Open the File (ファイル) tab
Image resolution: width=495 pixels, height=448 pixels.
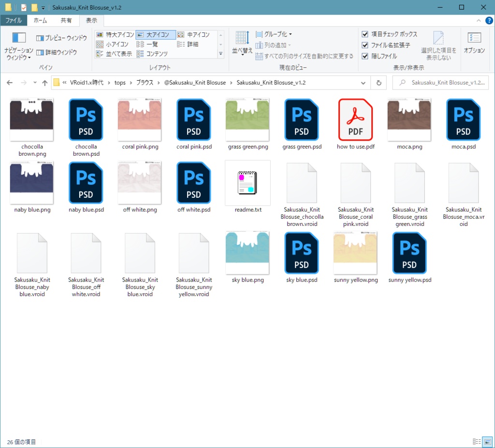point(14,20)
